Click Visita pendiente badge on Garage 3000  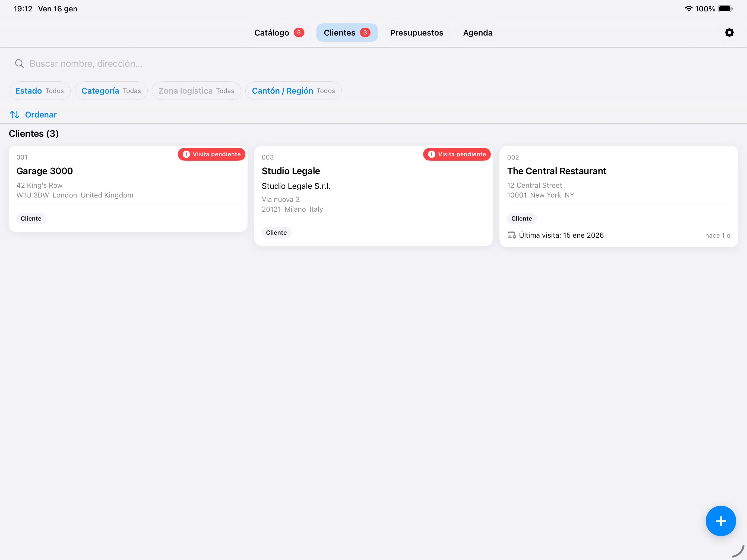coord(211,154)
